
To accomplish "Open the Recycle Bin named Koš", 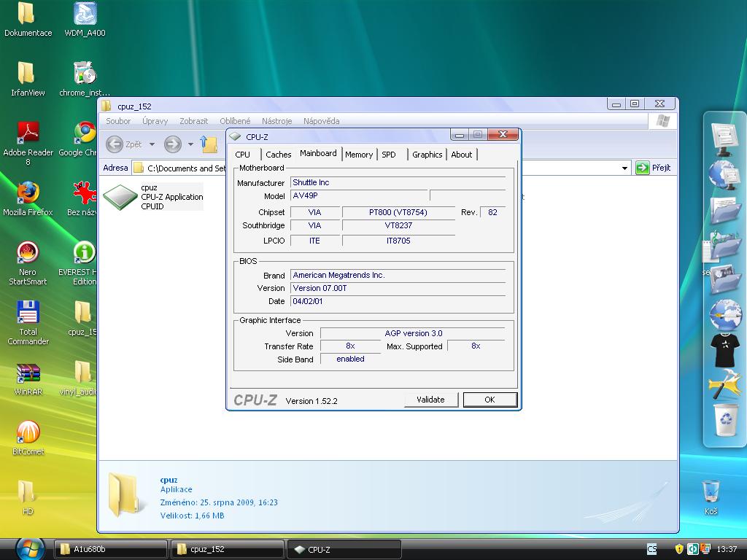I will [711, 493].
